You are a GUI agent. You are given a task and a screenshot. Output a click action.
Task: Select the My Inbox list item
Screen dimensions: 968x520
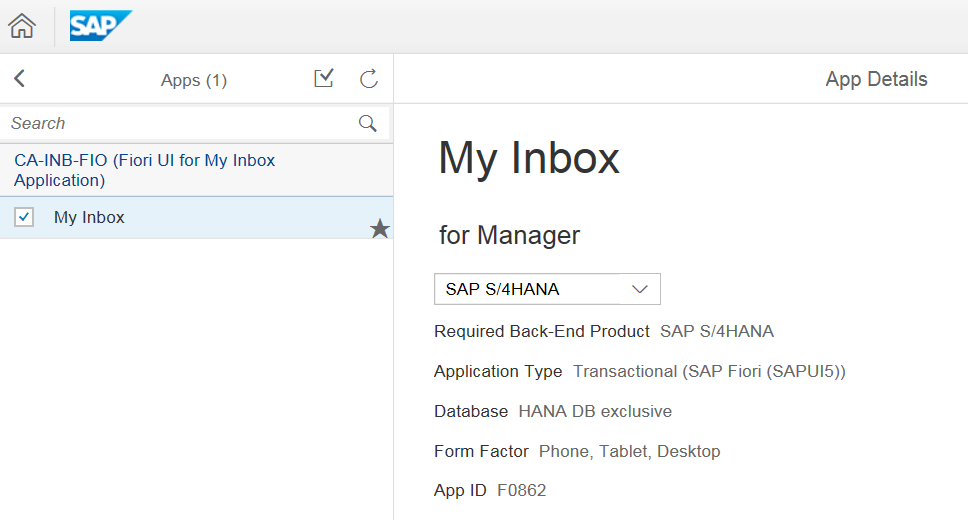(x=196, y=217)
